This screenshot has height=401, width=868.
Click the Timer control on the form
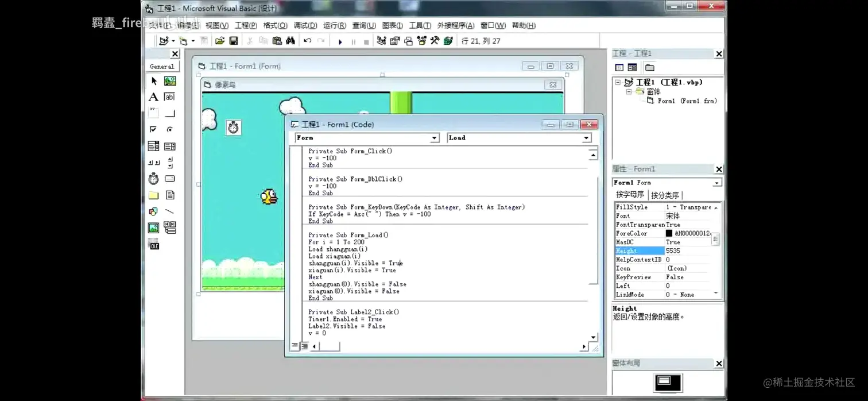pyautogui.click(x=233, y=128)
